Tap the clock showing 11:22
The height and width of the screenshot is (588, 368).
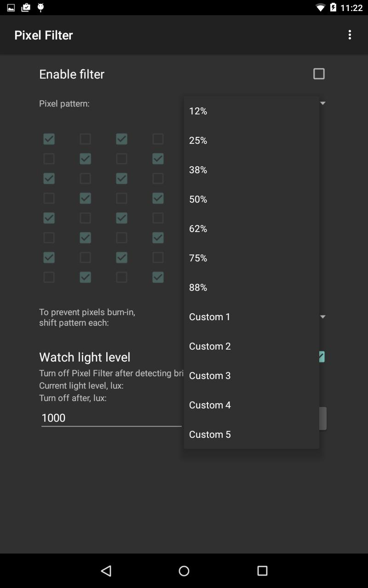click(351, 7)
